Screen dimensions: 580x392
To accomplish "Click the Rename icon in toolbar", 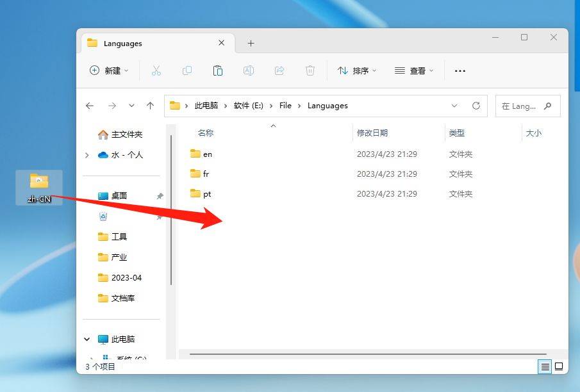I will click(x=249, y=70).
